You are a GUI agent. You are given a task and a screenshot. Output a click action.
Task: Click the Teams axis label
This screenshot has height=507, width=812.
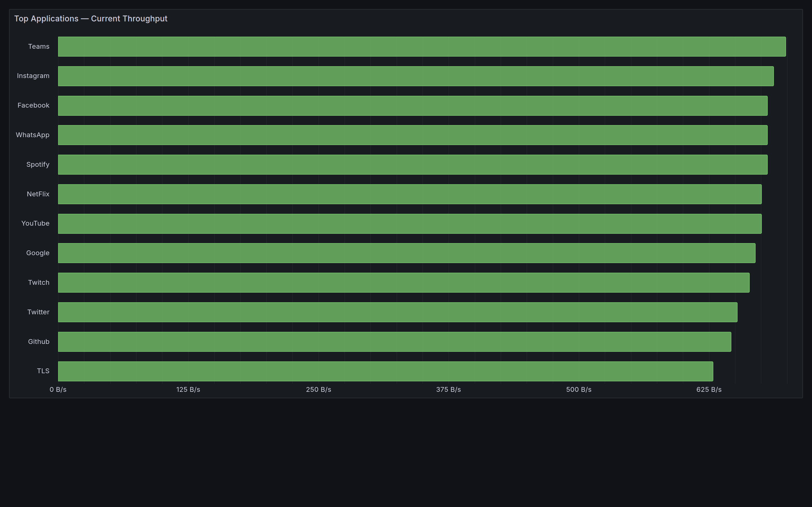click(39, 46)
